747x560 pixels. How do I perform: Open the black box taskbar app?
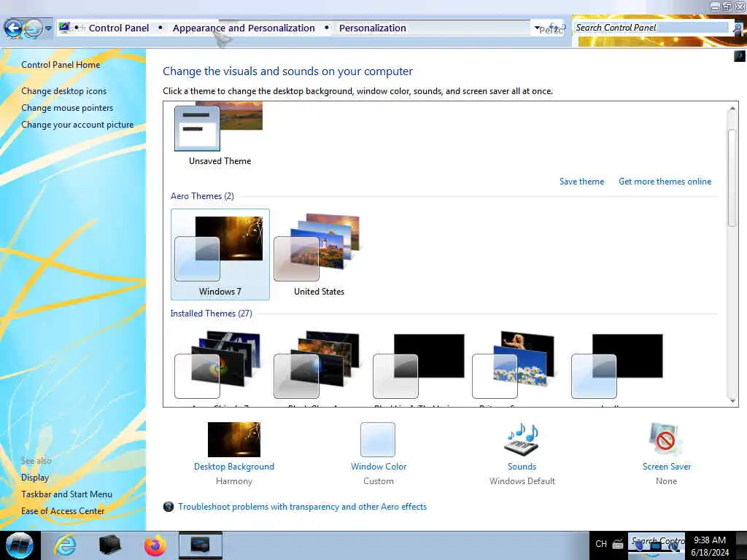click(109, 545)
